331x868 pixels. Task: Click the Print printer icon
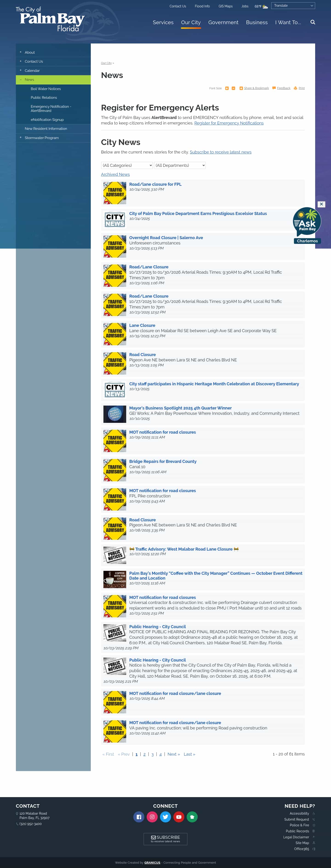pyautogui.click(x=295, y=88)
